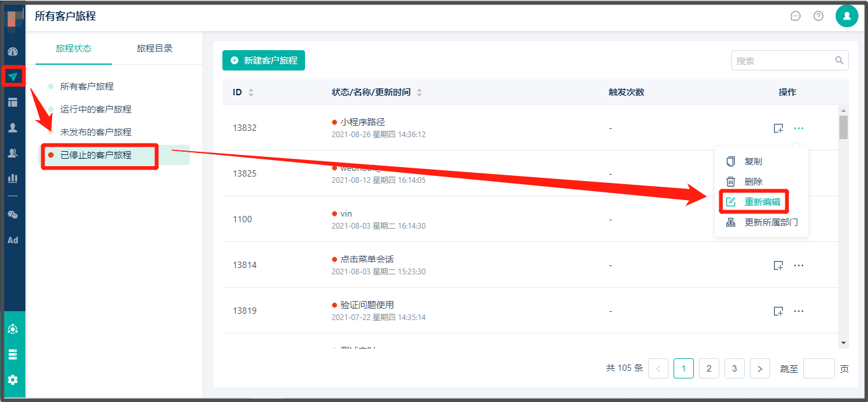Click add-note icon for 验证问题使用 row
868x402 pixels.
pos(778,311)
